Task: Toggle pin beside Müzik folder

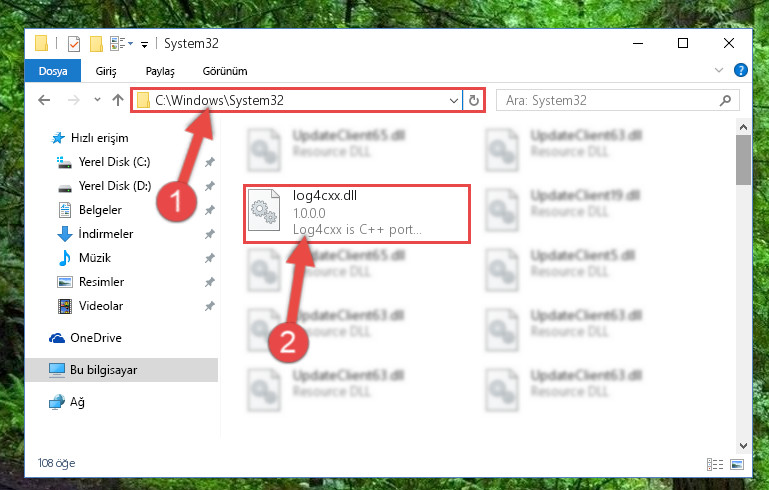Action: 209,258
